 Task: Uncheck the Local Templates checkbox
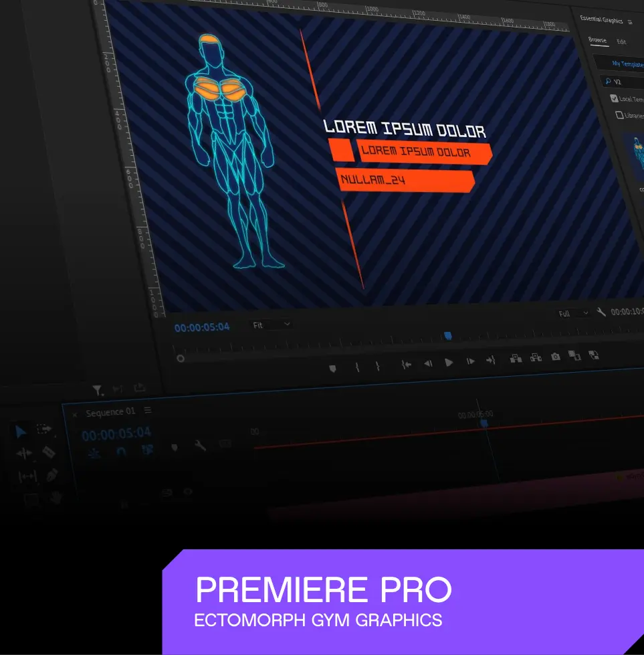click(x=615, y=98)
